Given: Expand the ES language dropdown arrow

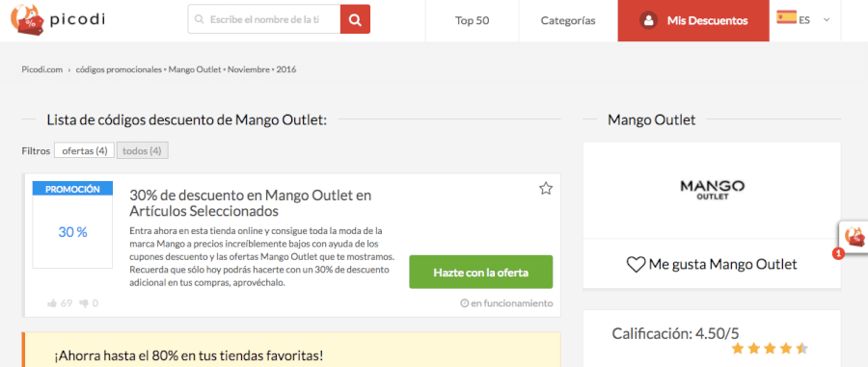Looking at the screenshot, I should coord(827,20).
